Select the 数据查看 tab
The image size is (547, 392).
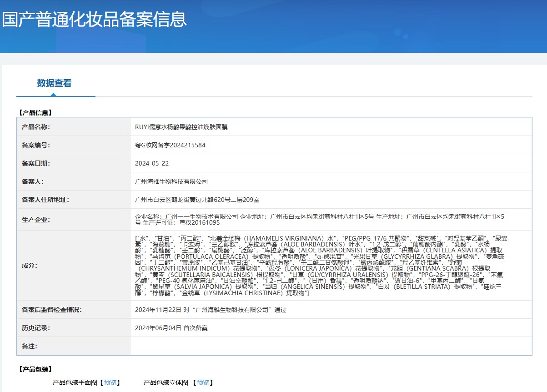click(x=54, y=83)
